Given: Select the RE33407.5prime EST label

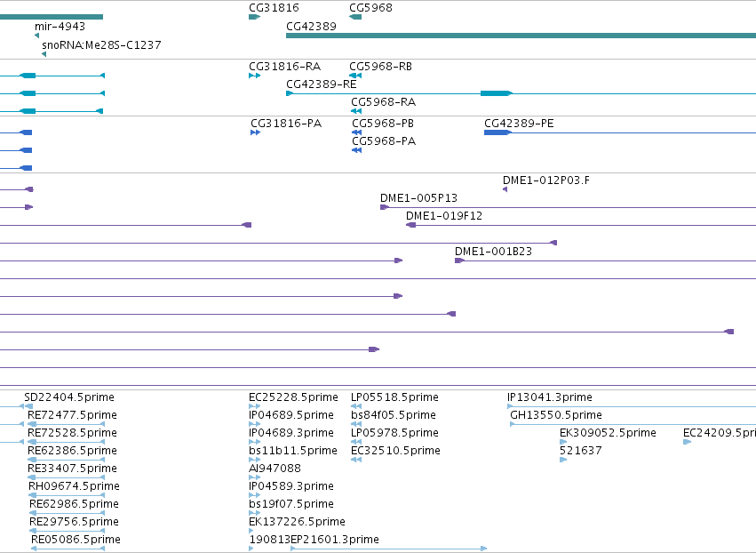Looking at the screenshot, I should (x=72, y=469).
